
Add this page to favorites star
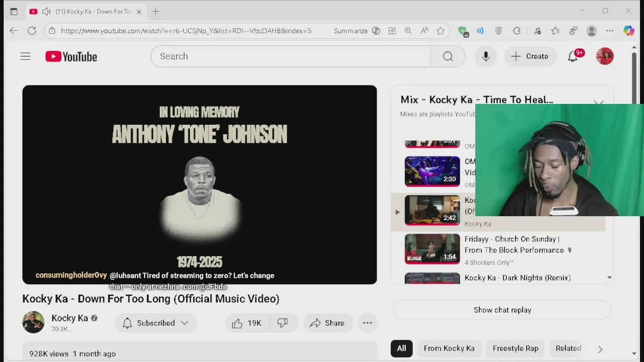441,31
